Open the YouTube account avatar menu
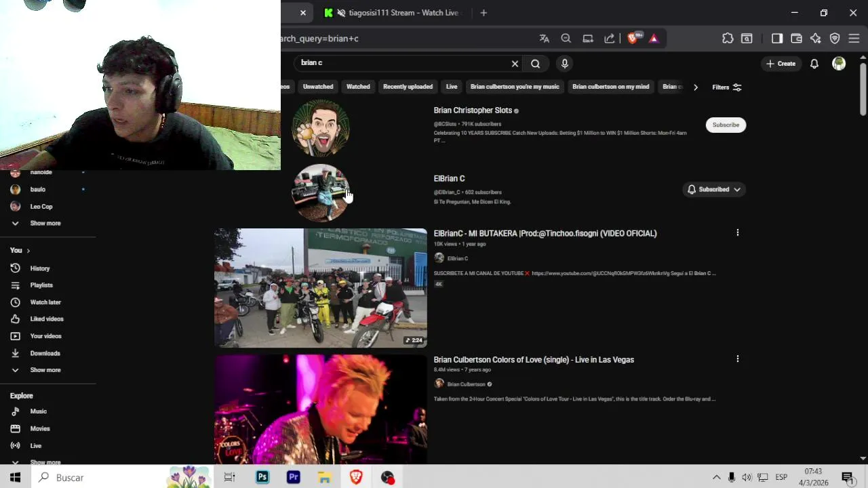868x488 pixels. 839,64
